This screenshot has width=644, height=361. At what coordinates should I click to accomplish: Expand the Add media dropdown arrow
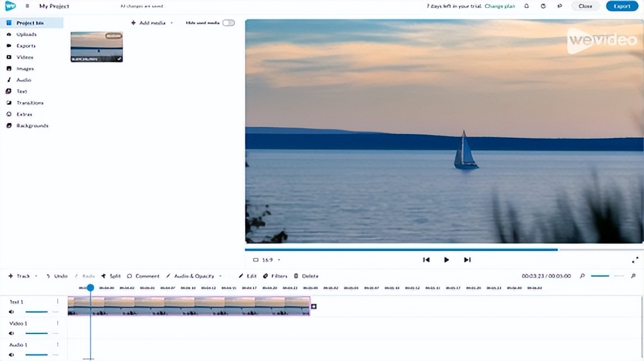[x=172, y=23]
